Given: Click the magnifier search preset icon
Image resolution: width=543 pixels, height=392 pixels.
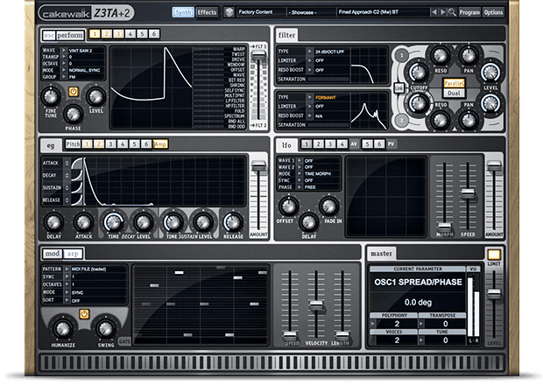Looking at the screenshot, I should click(x=452, y=12).
